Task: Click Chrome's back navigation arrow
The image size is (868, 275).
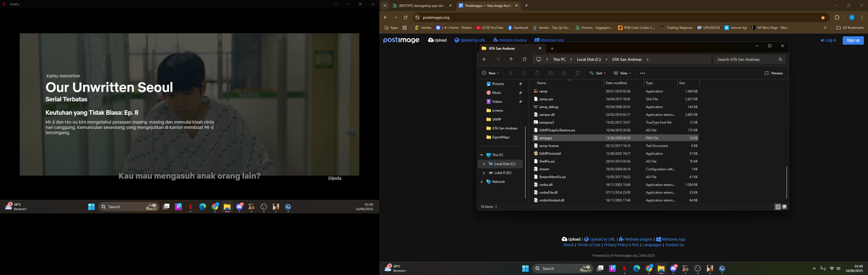Action: 386,17
